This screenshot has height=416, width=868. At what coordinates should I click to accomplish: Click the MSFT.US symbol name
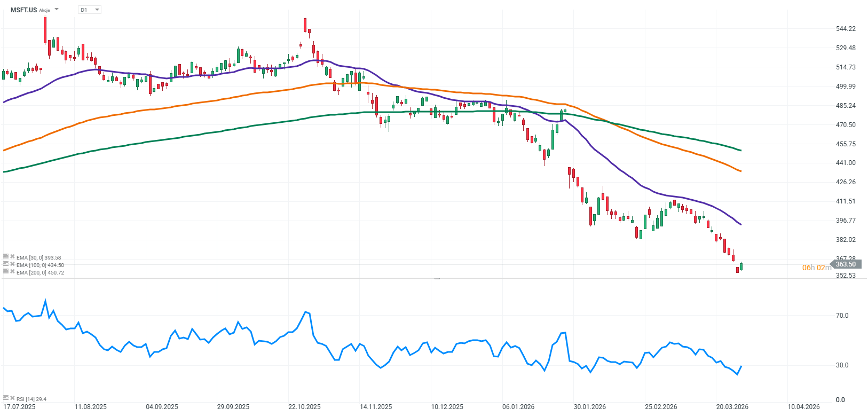(24, 10)
